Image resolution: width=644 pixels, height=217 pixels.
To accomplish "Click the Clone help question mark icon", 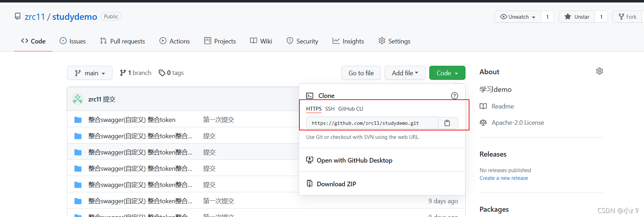I will pyautogui.click(x=455, y=96).
